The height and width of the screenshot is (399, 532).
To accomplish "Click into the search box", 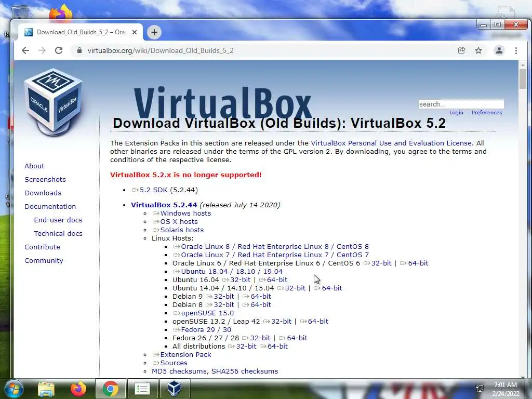I will (461, 104).
